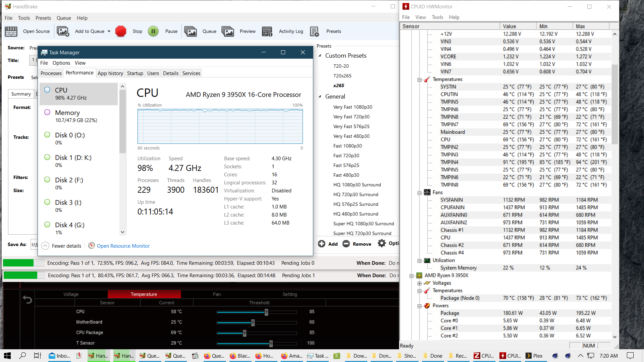Click the minus Remove preset icon
Screen dimensions: 644x362
coord(346,244)
